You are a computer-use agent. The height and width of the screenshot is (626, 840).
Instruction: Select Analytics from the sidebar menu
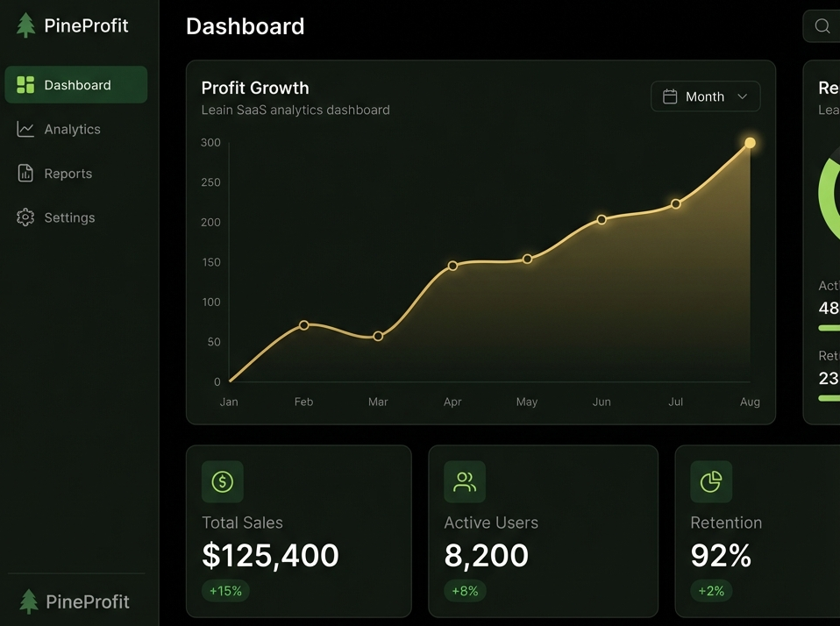coord(74,129)
